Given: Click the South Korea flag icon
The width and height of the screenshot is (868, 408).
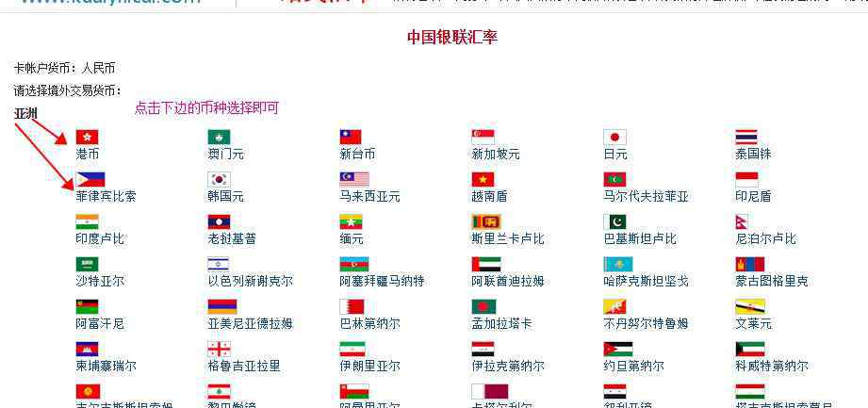Looking at the screenshot, I should pyautogui.click(x=219, y=180).
